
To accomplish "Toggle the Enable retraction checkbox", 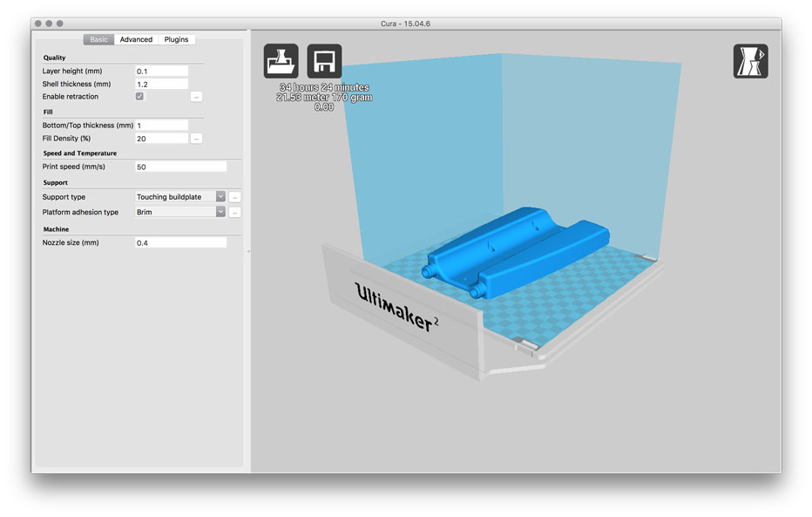I will point(139,97).
